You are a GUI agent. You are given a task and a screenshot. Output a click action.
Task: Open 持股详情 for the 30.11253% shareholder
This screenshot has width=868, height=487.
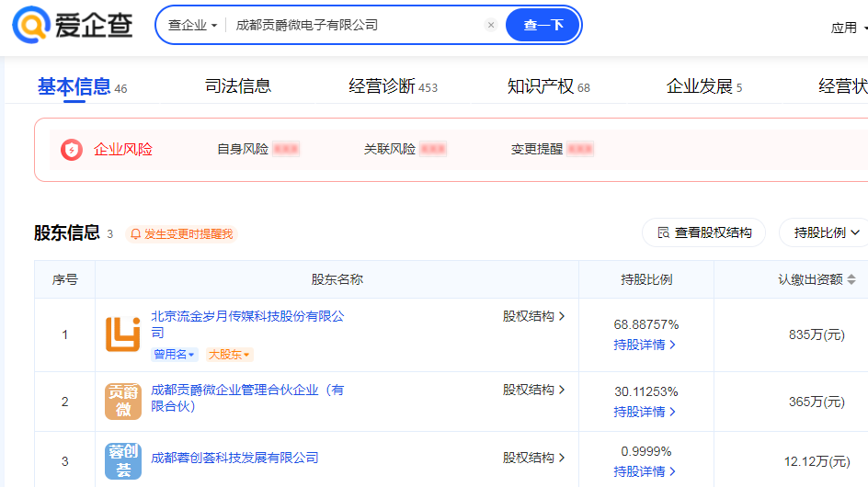click(x=645, y=412)
